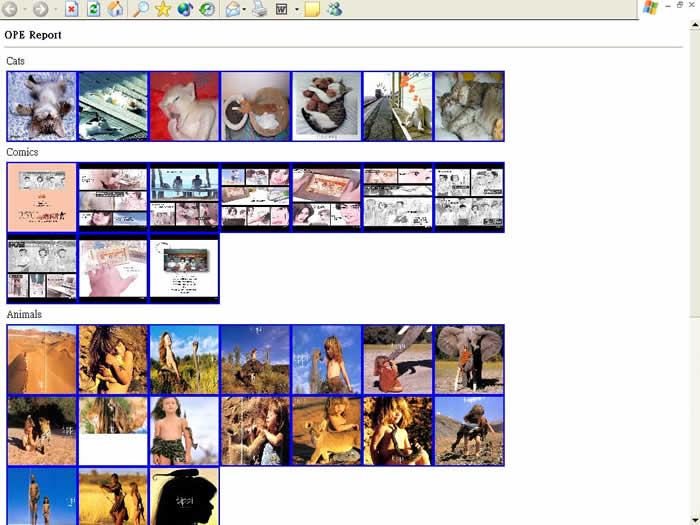This screenshot has height=525, width=700.
Task: Click the Forward navigation button
Action: click(40, 9)
